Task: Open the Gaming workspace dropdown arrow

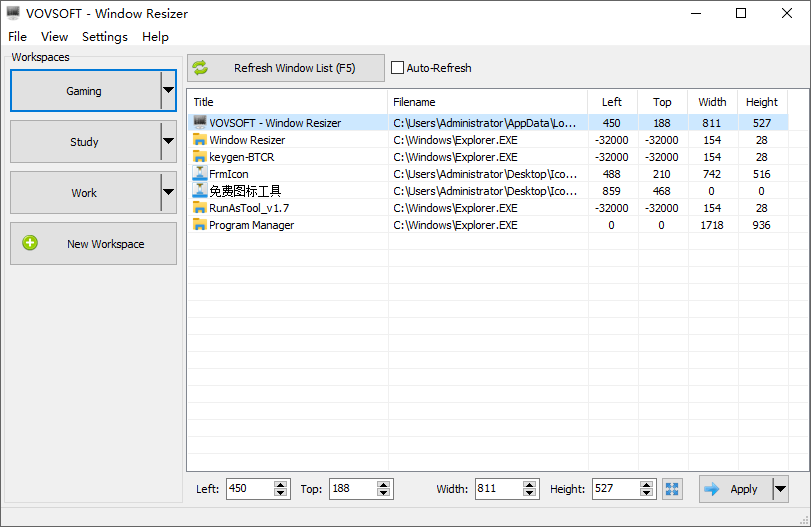Action: pyautogui.click(x=169, y=91)
